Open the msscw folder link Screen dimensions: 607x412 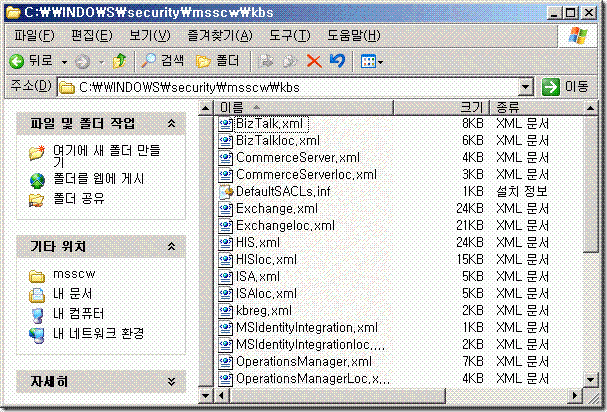click(74, 274)
